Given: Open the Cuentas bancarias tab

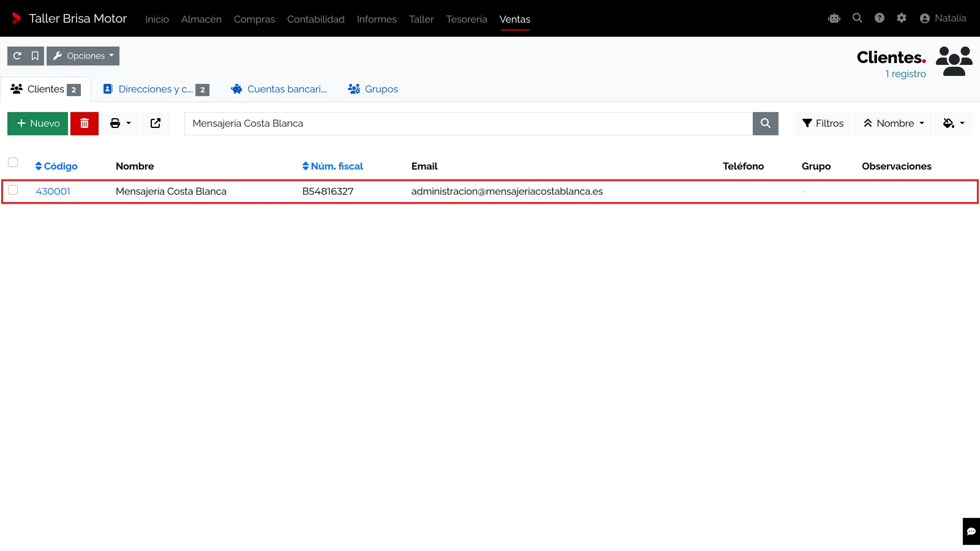Looking at the screenshot, I should tap(279, 89).
